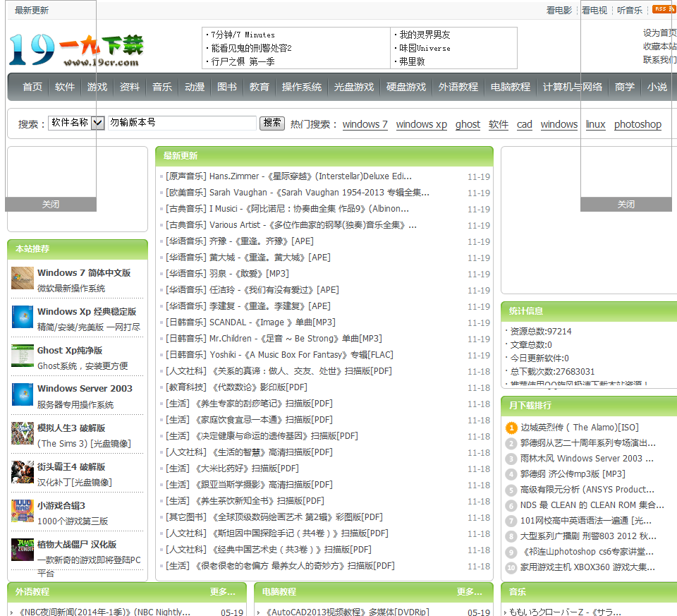Open the 光盘游戏 navigation item
Screen dimensions: 677x616
354,87
